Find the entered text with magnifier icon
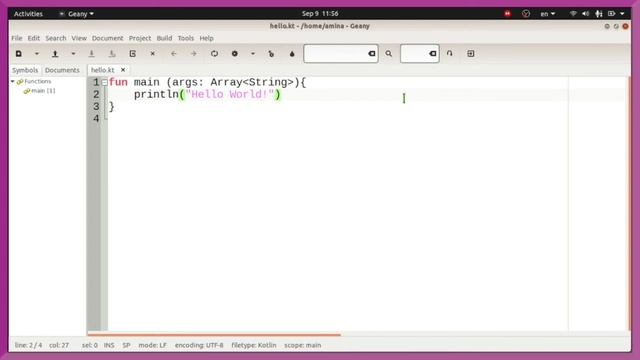Screen dimensions: 640x360 389,53
